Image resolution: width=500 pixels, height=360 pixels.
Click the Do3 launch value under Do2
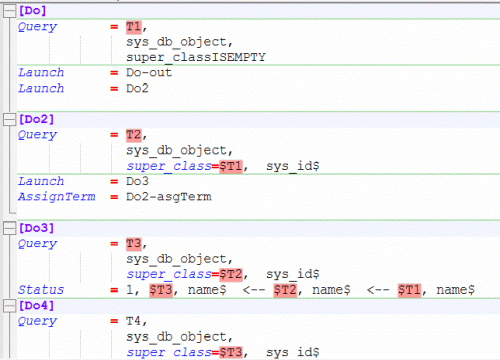pyautogui.click(x=137, y=181)
